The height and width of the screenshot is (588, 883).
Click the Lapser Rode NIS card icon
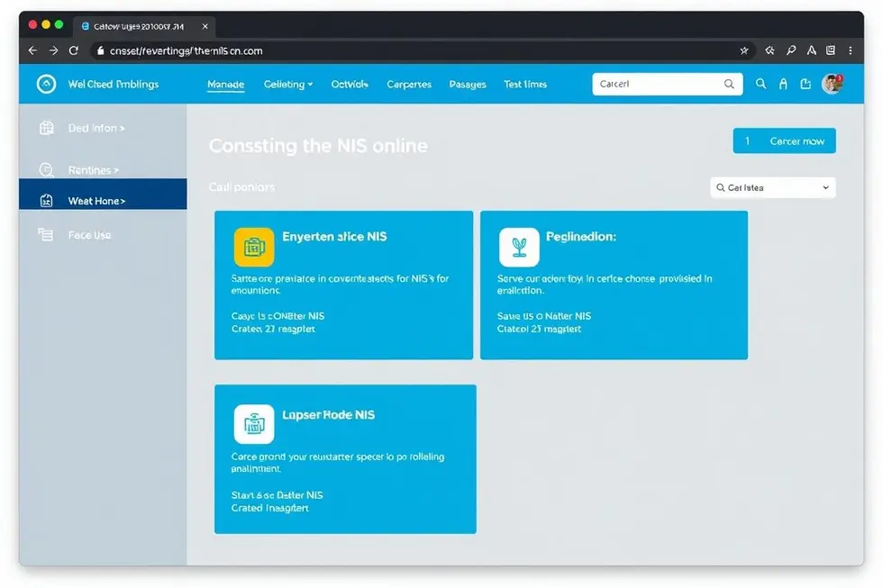pos(253,424)
